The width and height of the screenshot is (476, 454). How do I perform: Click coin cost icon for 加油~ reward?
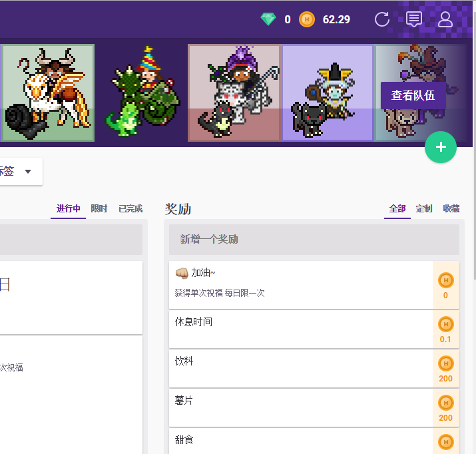point(445,280)
